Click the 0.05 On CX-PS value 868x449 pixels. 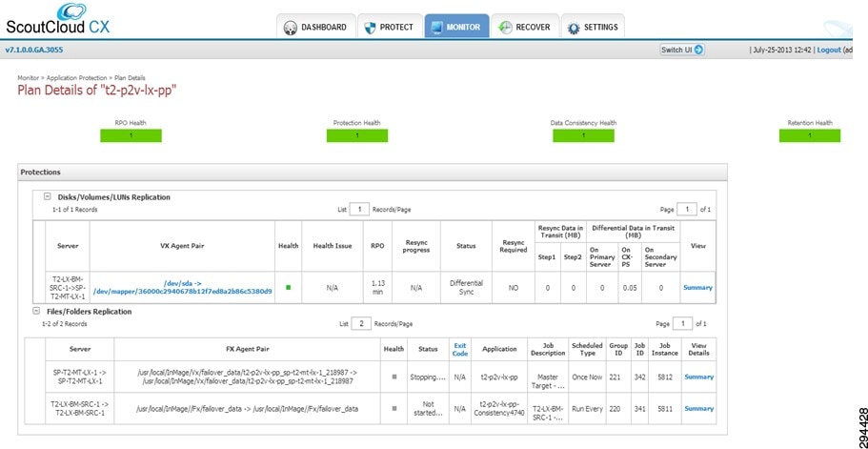tap(630, 288)
